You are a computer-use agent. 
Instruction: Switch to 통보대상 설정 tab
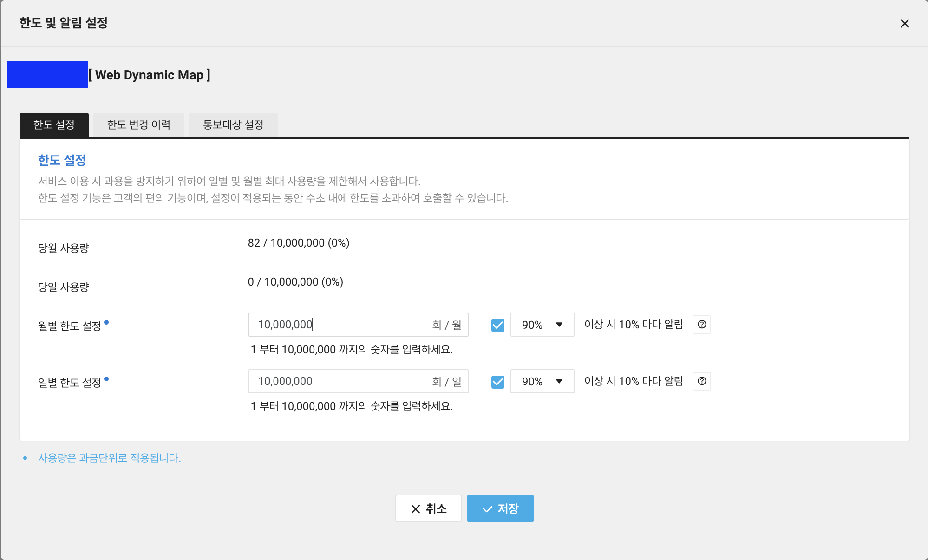point(233,125)
